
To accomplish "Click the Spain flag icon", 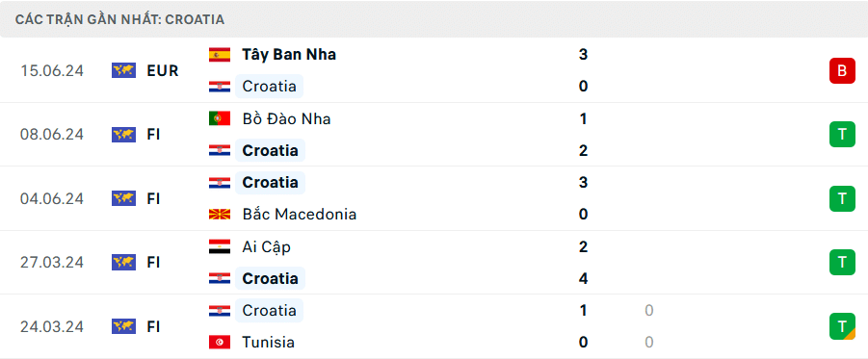I will [220, 55].
